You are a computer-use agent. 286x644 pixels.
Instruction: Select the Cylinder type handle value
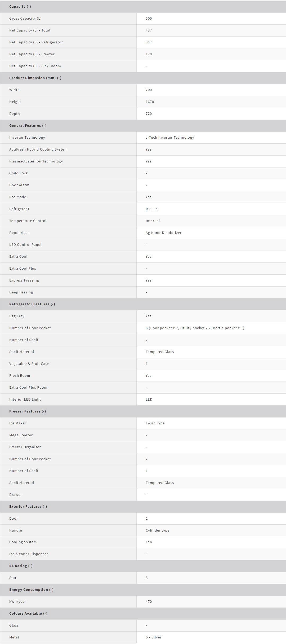click(x=157, y=530)
